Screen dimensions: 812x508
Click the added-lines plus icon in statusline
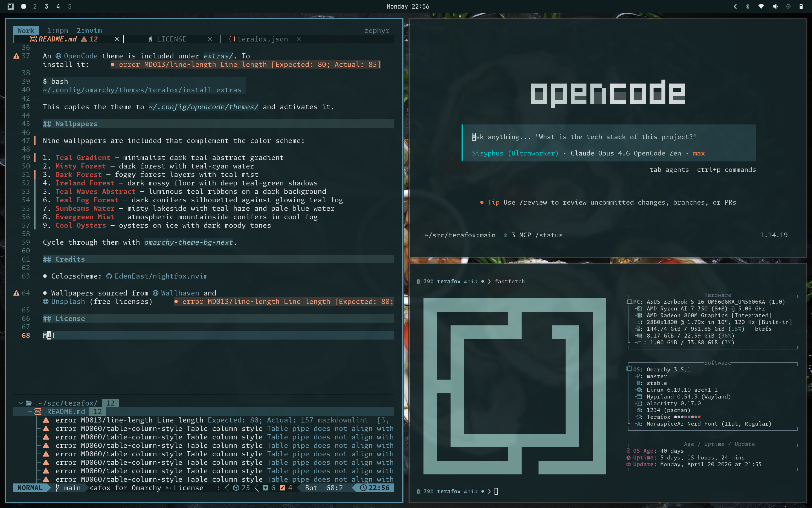(x=265, y=488)
